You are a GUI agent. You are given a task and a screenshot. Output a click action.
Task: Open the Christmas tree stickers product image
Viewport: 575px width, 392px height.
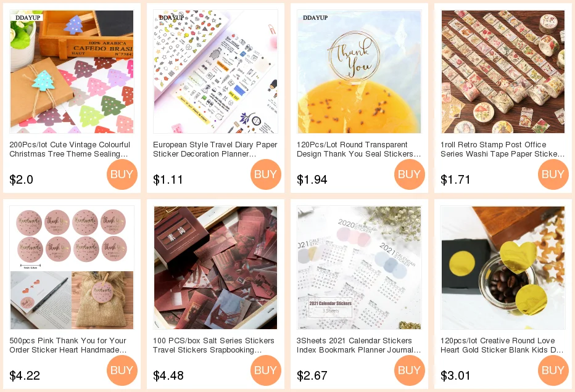click(x=72, y=72)
